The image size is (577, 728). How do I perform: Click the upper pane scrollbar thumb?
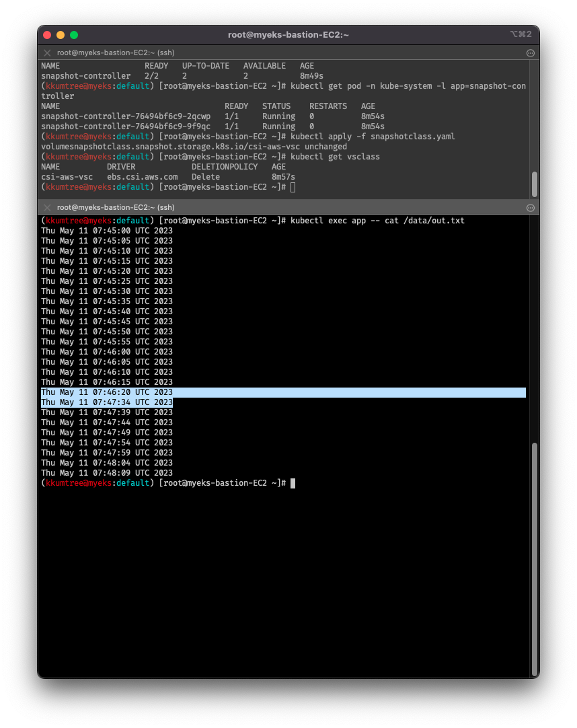[x=534, y=184]
